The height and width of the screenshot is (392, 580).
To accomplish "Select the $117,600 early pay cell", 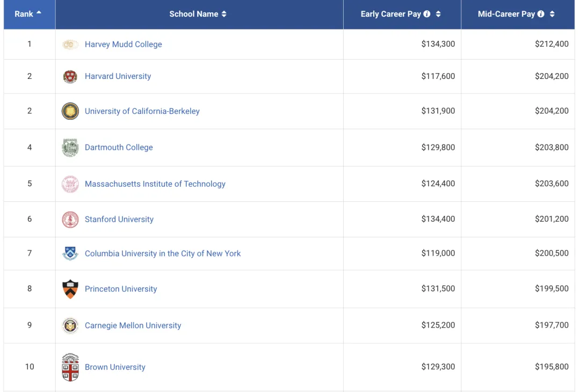I will click(402, 77).
